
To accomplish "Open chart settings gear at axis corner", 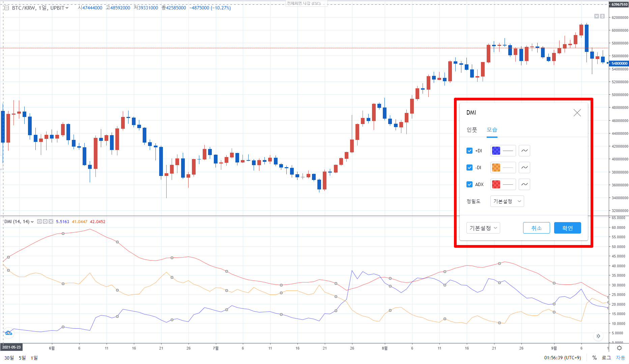I will pyautogui.click(x=619, y=348).
